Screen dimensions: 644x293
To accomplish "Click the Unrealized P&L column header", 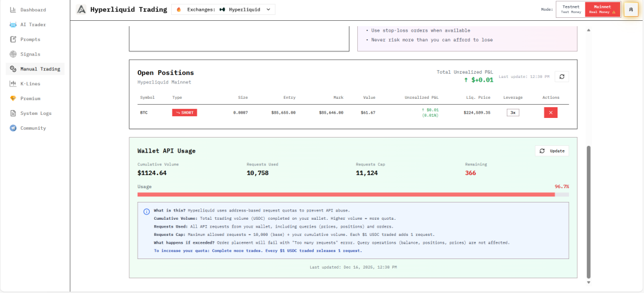I will [x=422, y=98].
